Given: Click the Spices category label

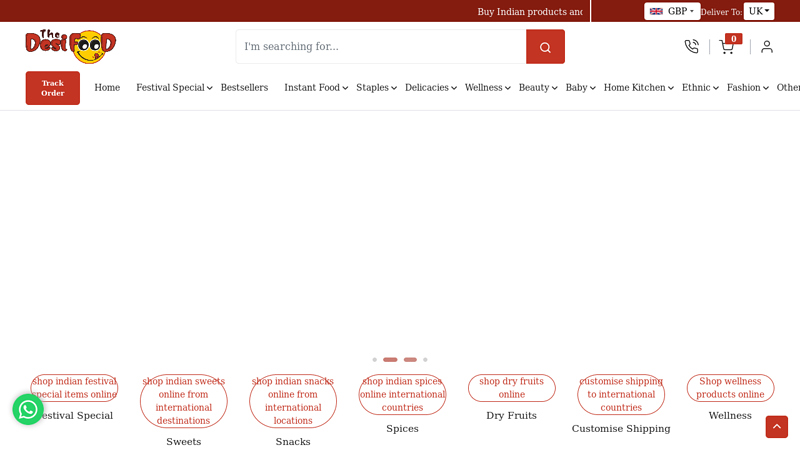Looking at the screenshot, I should pyautogui.click(x=403, y=429).
